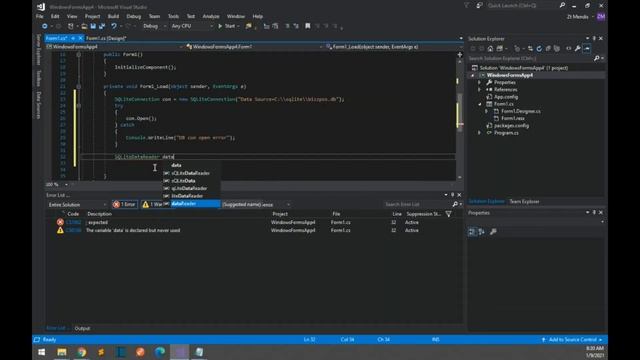This screenshot has width=640, height=360.
Task: Toggle auto-hide pin on Solution Explorer
Action: click(594, 38)
